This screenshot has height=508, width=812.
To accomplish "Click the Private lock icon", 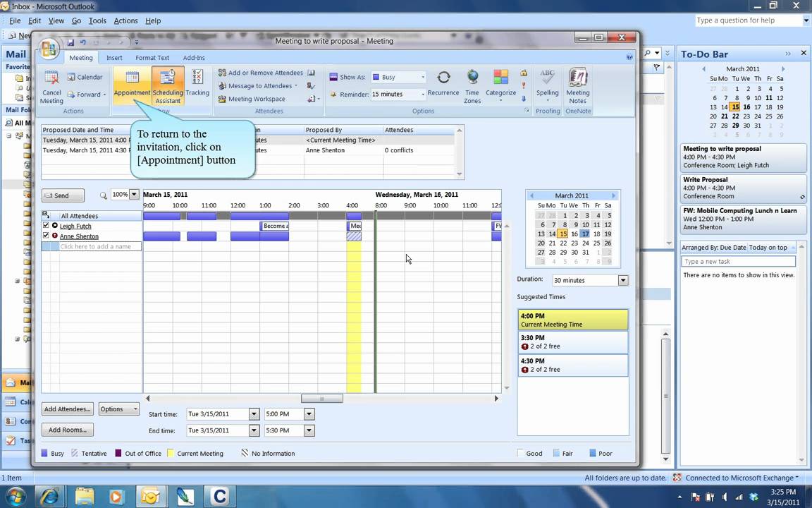I will click(524, 73).
